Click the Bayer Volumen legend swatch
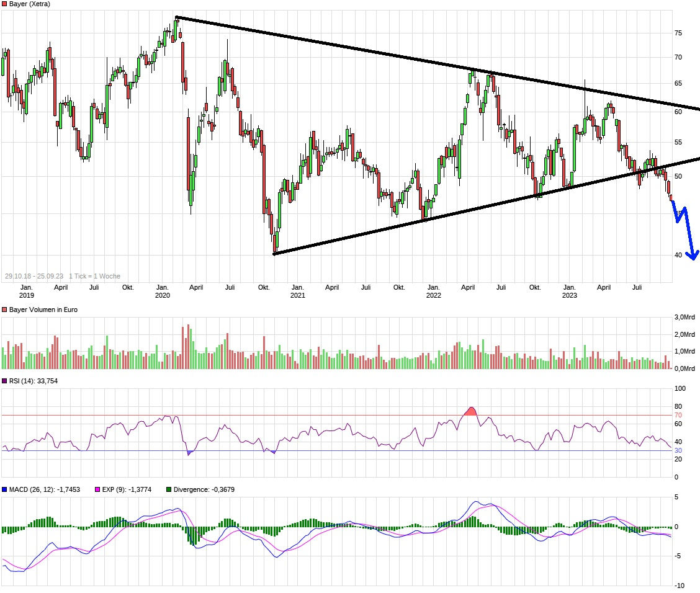700x593 pixels. click(4, 310)
